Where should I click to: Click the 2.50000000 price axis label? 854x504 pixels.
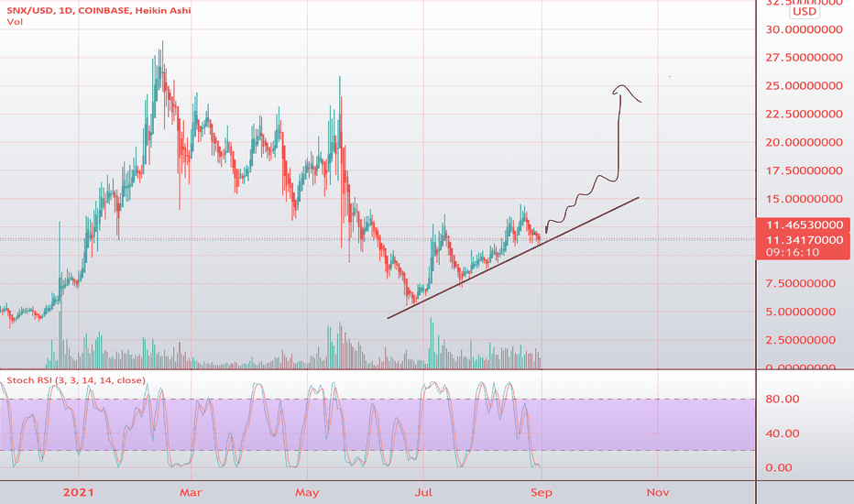800,340
